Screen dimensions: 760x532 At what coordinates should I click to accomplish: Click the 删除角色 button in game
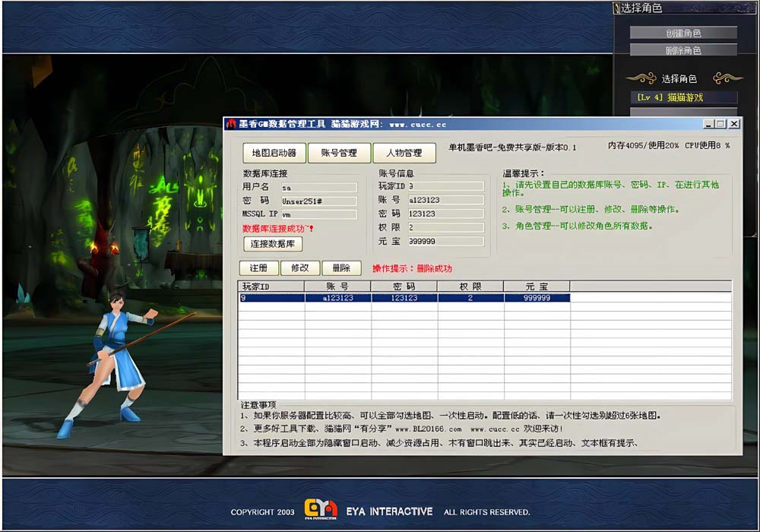pyautogui.click(x=683, y=50)
